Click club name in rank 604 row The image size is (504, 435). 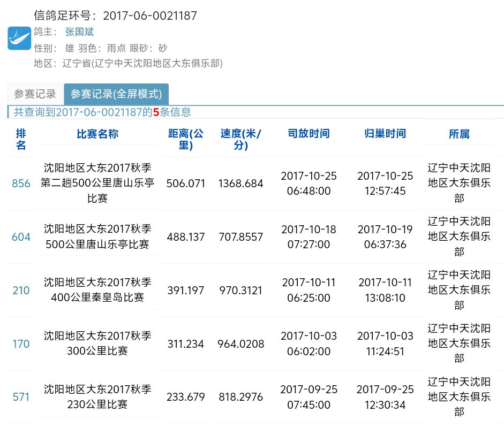[x=459, y=236]
